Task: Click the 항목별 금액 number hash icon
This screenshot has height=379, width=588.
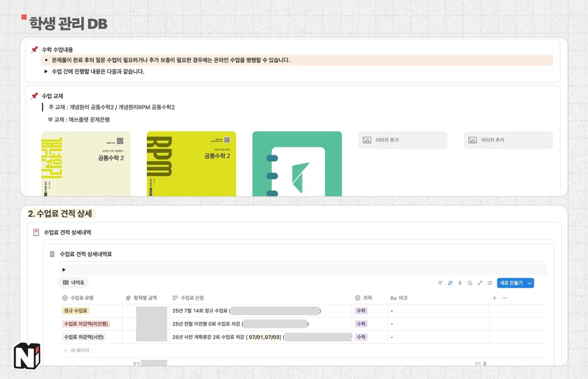Action: pos(128,298)
